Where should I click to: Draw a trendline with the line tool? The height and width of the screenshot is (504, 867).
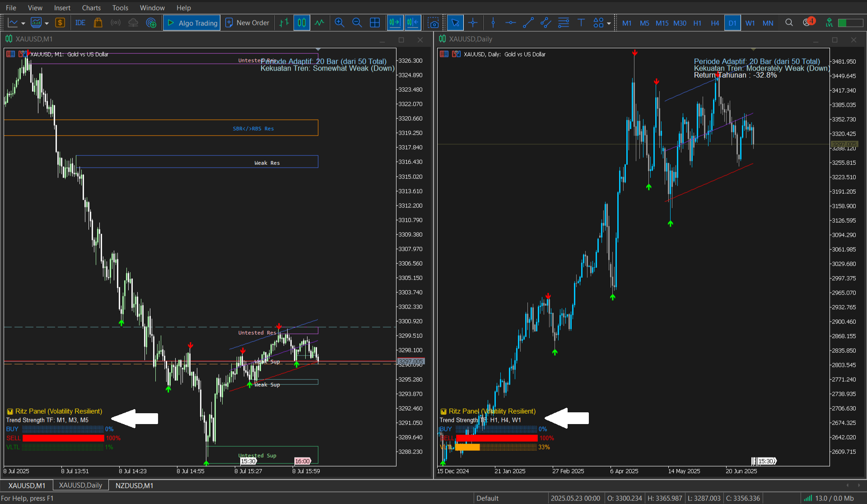(x=528, y=23)
